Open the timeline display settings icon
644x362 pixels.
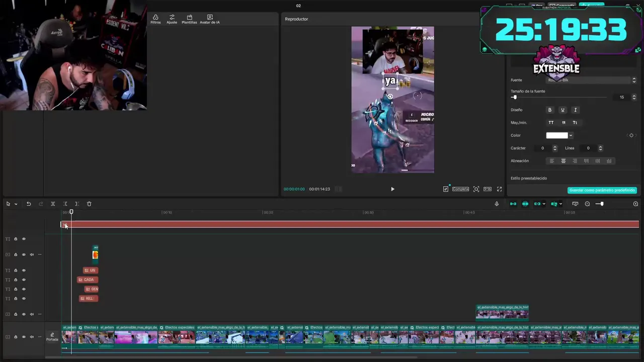tap(575, 204)
